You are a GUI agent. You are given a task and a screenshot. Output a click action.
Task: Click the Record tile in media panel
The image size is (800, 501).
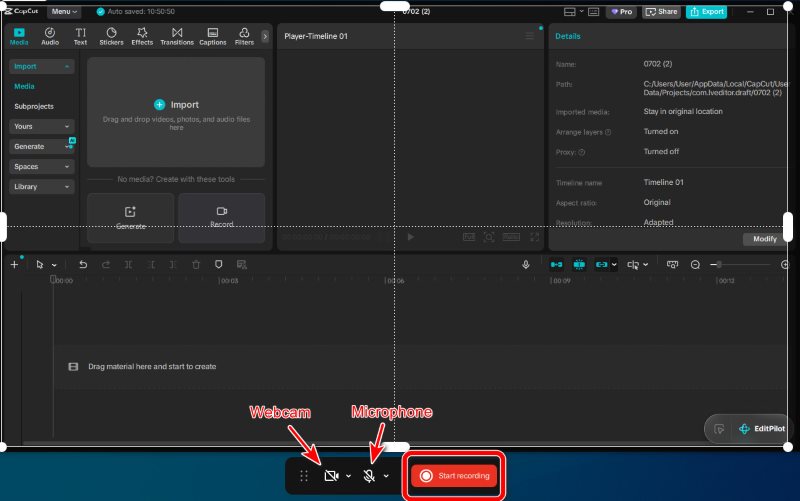pyautogui.click(x=221, y=217)
